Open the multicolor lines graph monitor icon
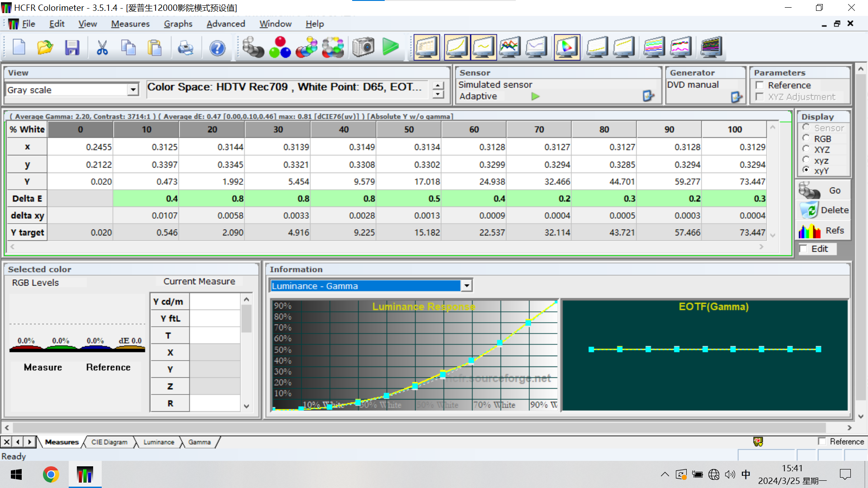 click(x=654, y=47)
